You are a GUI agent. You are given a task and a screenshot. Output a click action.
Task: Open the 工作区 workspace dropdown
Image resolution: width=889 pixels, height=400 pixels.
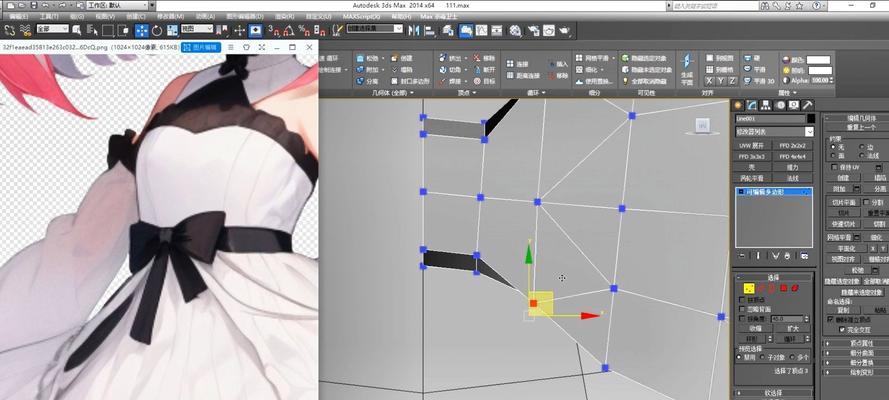tap(116, 5)
